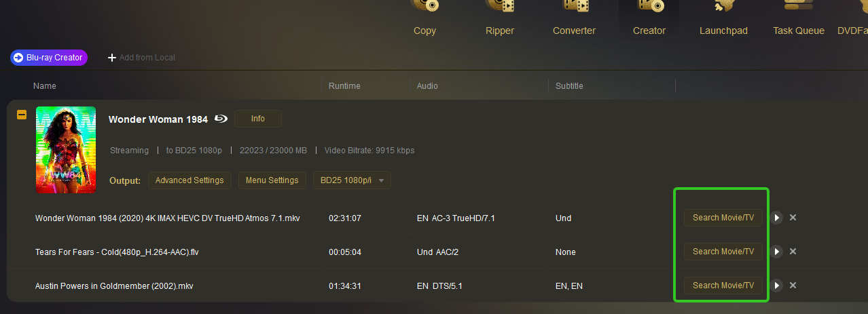This screenshot has width=868, height=314.
Task: Select the Wonder Woman 1984 mkv filename
Action: click(168, 218)
